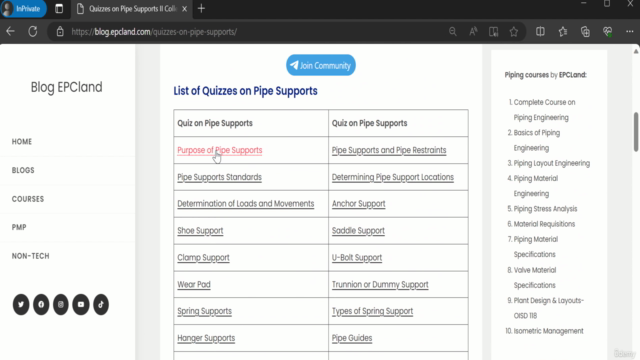This screenshot has height=360, width=640.
Task: Open the TikTok social icon
Action: (x=101, y=304)
